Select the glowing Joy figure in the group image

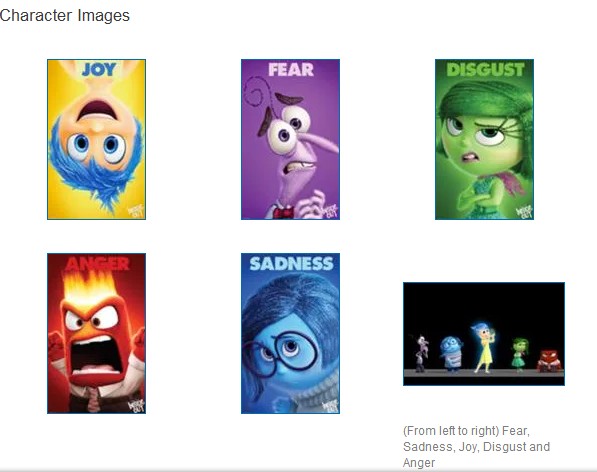[483, 348]
